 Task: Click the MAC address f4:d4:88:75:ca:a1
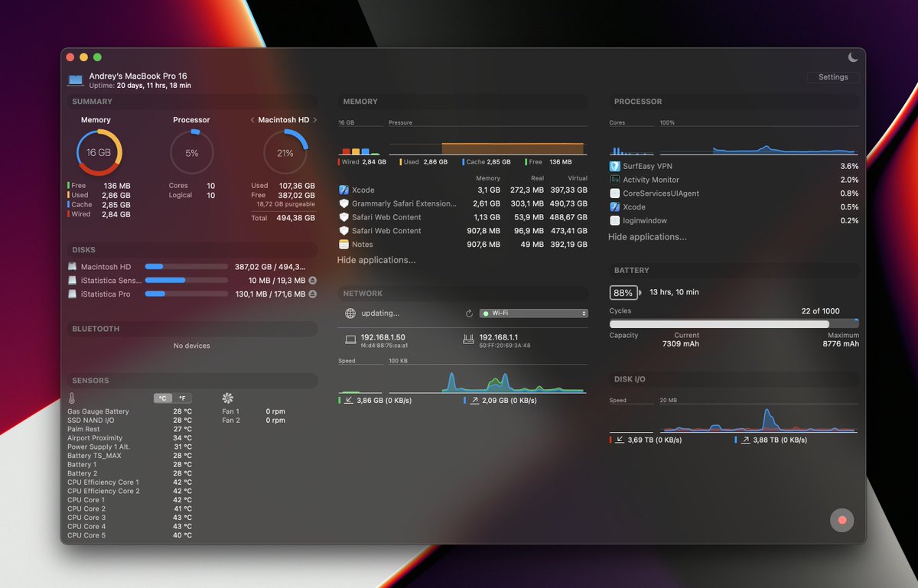click(x=384, y=346)
